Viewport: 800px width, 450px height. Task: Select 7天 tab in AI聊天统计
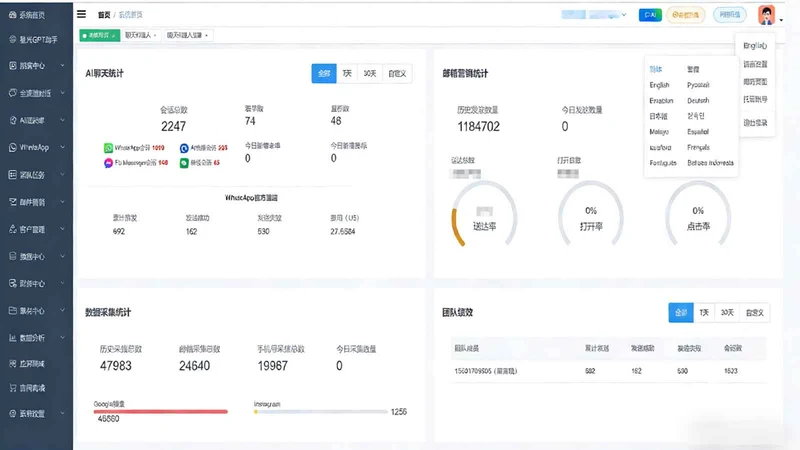click(347, 73)
